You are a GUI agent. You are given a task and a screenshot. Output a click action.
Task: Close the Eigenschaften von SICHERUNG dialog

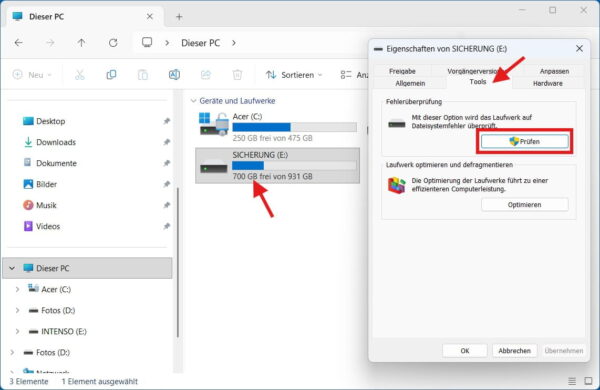coord(579,49)
